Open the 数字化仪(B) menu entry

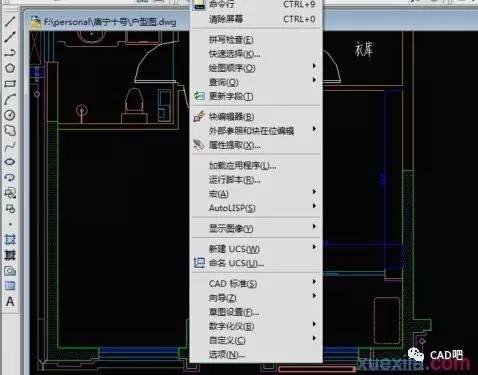coord(256,326)
